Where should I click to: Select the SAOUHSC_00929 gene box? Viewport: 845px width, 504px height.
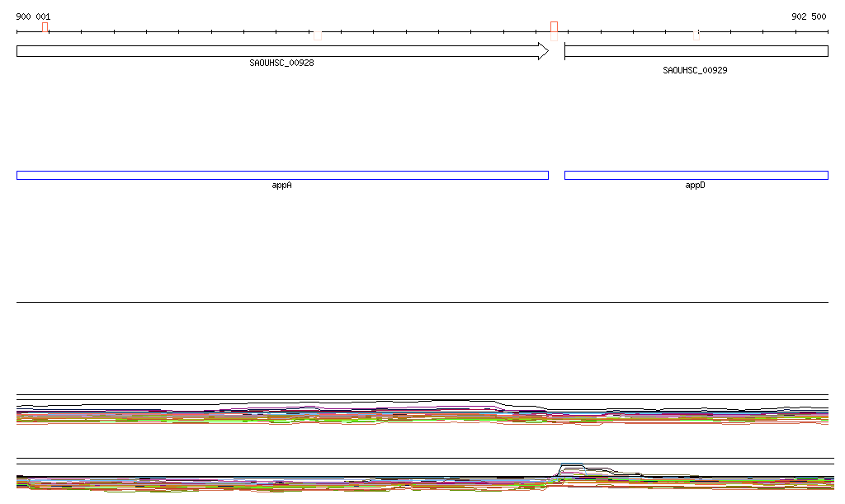click(696, 51)
